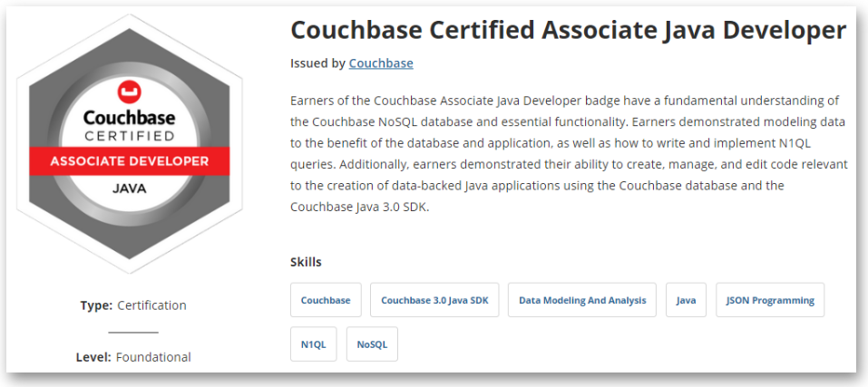
Task: Choose the Data Modeling And Analysis skill
Action: (x=582, y=300)
